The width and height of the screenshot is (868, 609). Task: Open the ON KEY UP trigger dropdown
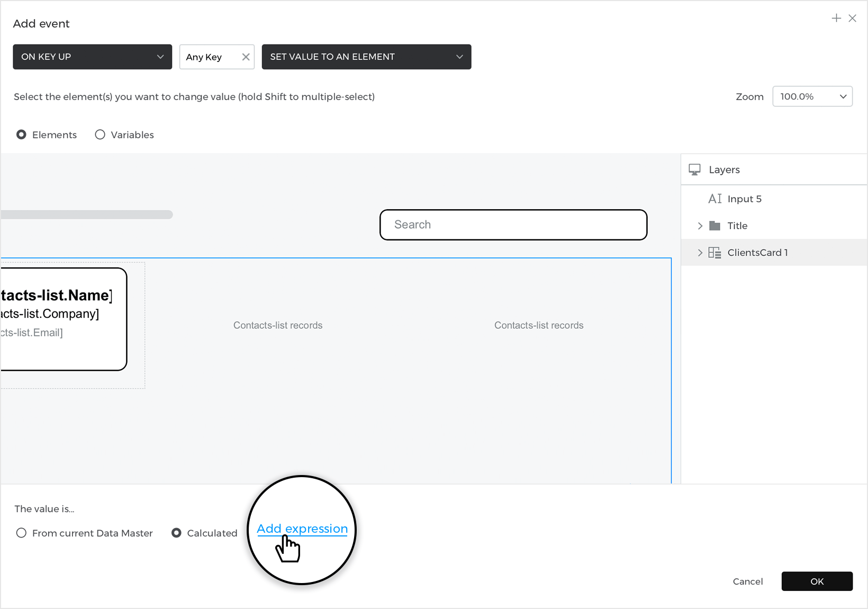[92, 57]
